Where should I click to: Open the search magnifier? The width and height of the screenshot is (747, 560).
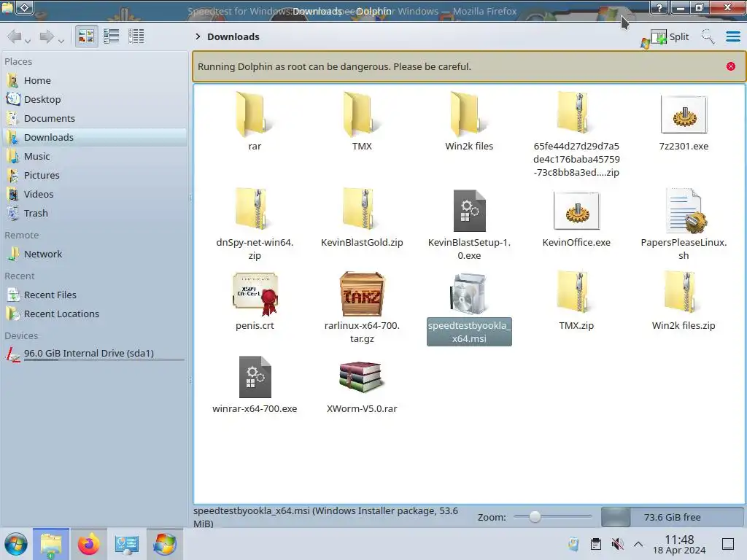(x=708, y=36)
